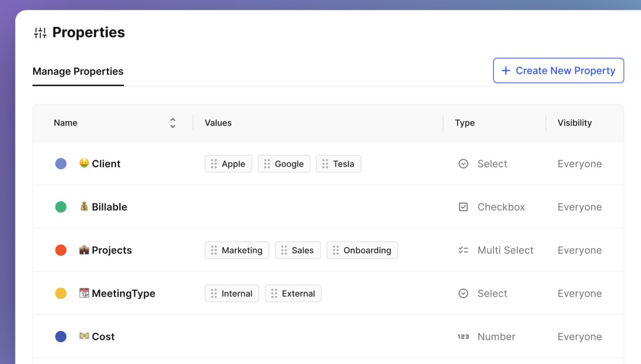This screenshot has height=364, width=641.
Task: Click the Properties sliders icon in the header
Action: 40,32
